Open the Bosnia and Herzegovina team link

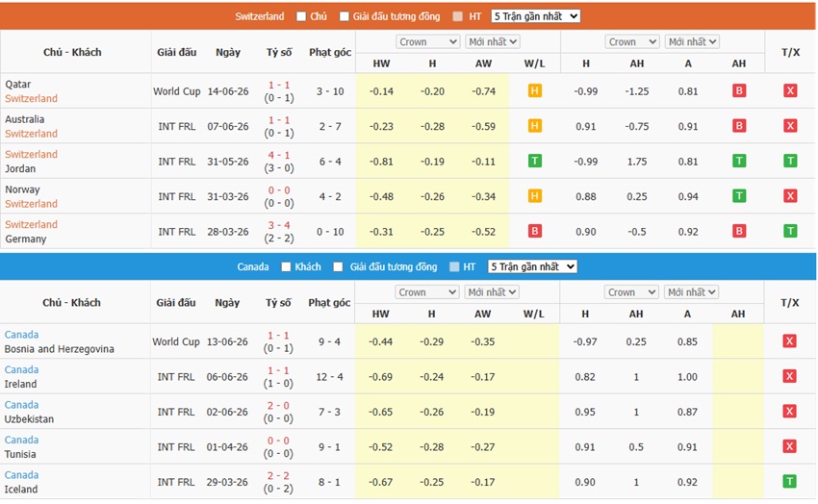click(59, 349)
